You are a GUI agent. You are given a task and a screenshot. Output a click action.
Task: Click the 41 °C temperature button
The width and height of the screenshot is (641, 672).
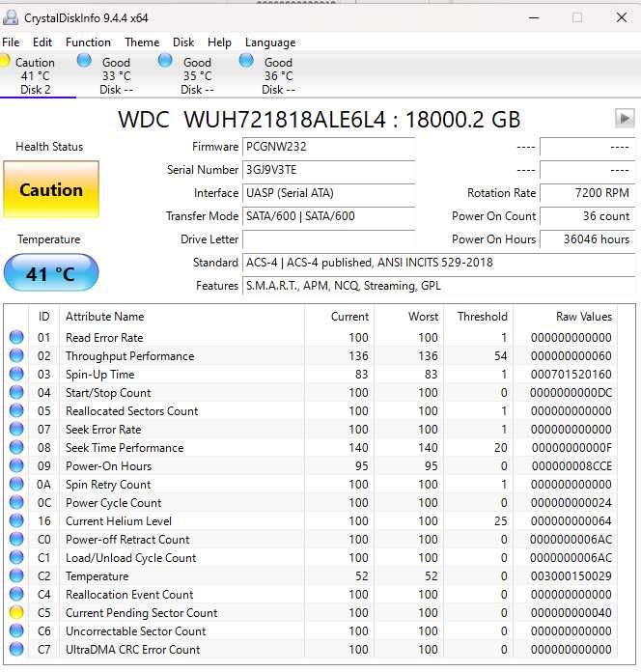[x=51, y=272]
